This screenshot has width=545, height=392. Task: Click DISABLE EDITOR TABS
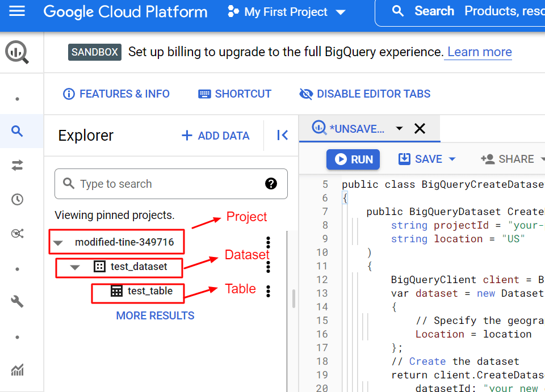364,94
